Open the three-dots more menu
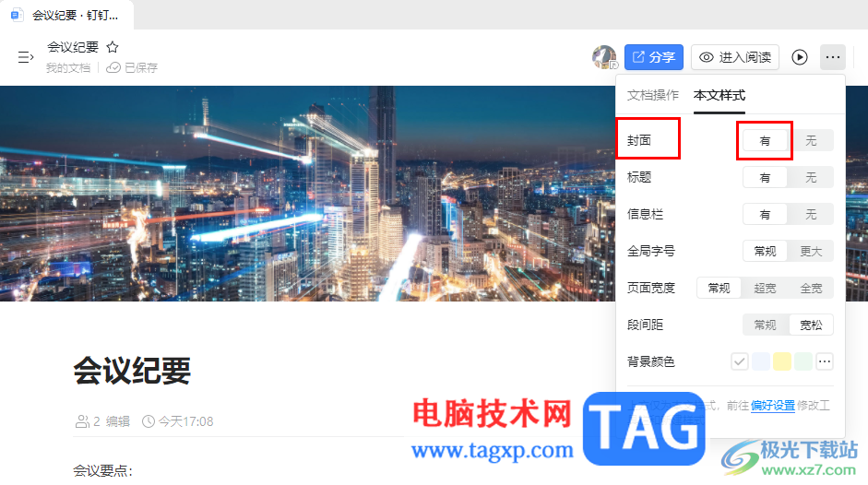Screen dimensions: 868x485 (833, 57)
